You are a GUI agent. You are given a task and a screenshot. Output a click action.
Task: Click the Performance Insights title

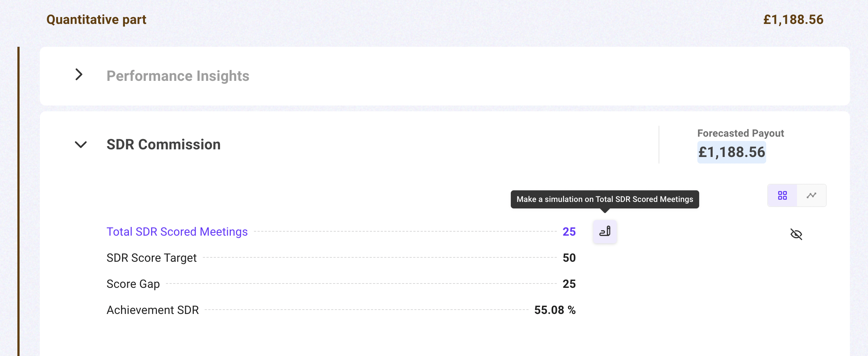pyautogui.click(x=178, y=76)
